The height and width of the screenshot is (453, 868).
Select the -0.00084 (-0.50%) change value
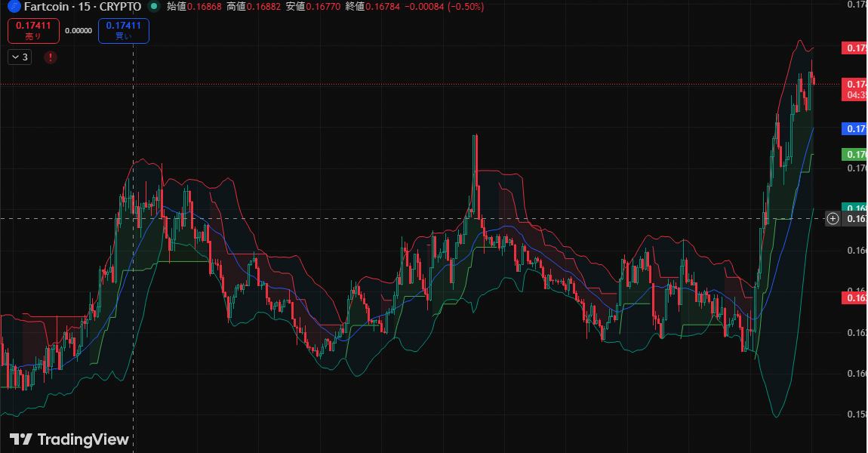[x=444, y=7]
